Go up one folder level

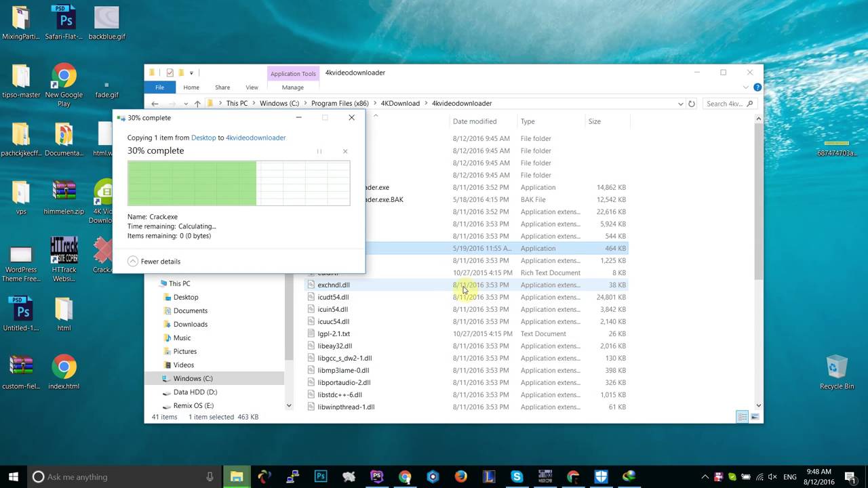(x=197, y=104)
